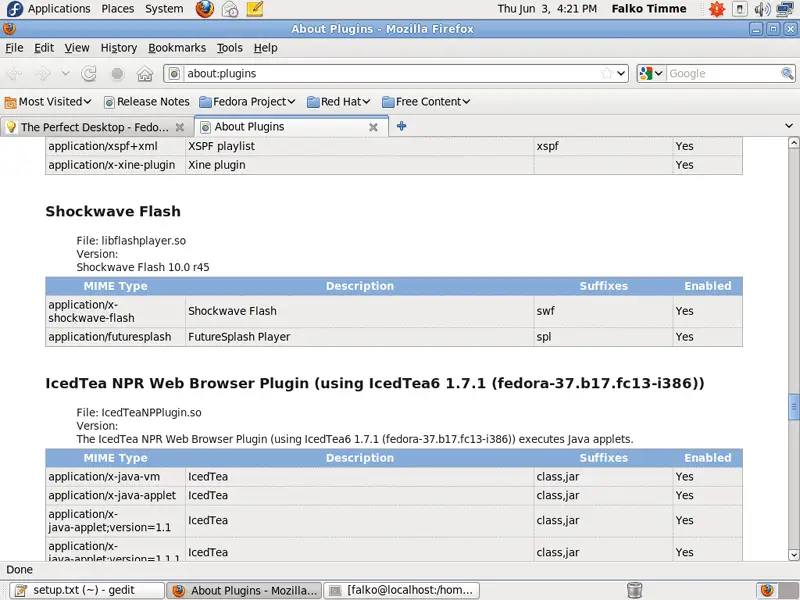Expand the Free Content bookmarks folder

tap(426, 102)
